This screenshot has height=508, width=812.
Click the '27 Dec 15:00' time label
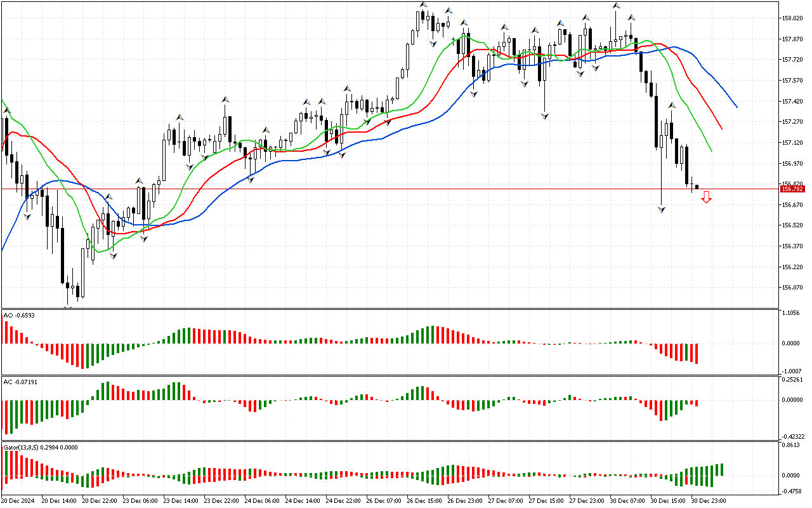(547, 501)
